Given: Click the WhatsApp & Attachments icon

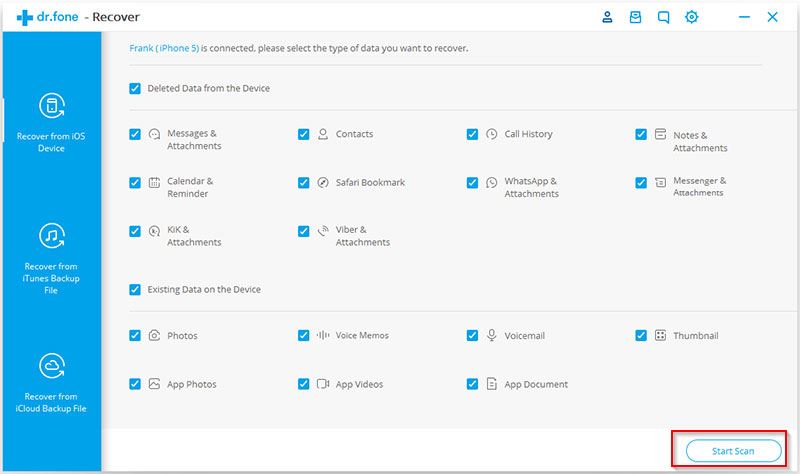Looking at the screenshot, I should 491,182.
